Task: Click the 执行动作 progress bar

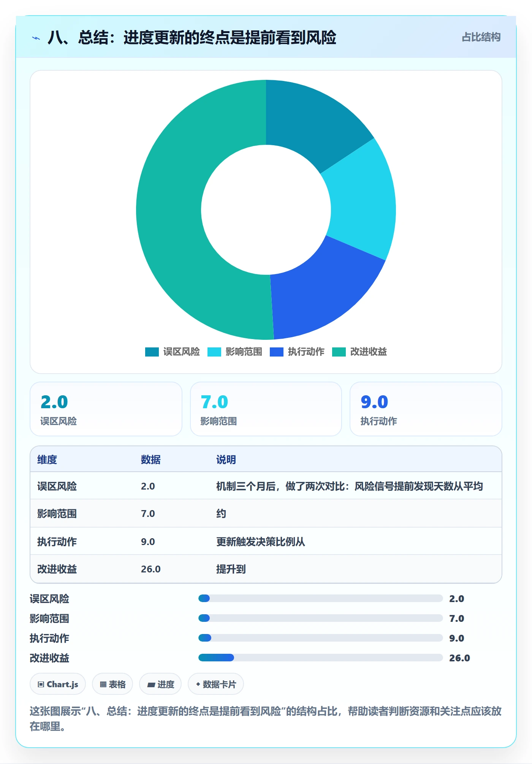Action: [x=321, y=638]
